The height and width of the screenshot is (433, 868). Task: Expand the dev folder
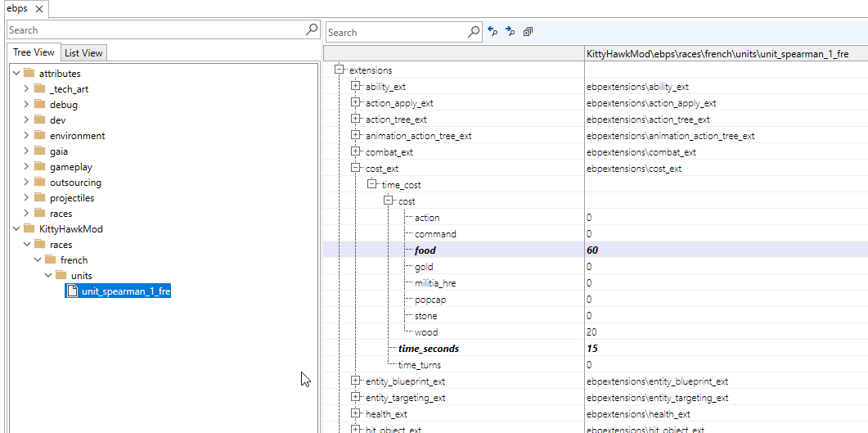coord(26,120)
